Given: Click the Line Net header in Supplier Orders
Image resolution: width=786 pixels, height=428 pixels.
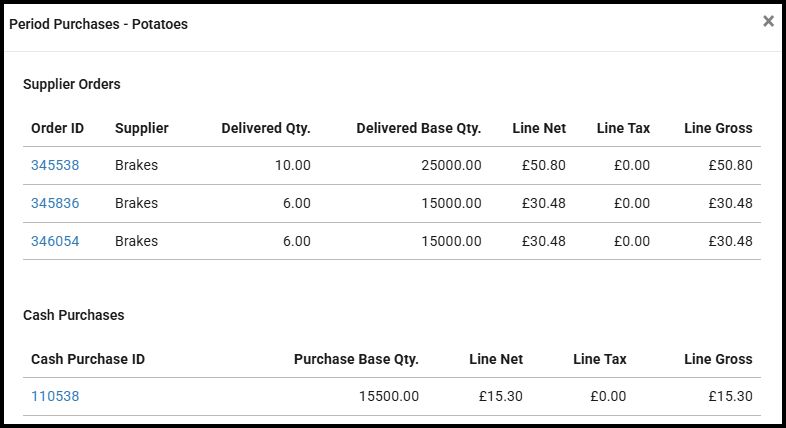Looking at the screenshot, I should pos(539,128).
